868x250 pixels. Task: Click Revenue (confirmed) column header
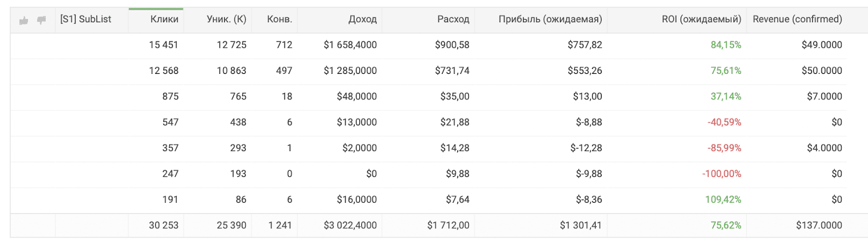pyautogui.click(x=797, y=19)
